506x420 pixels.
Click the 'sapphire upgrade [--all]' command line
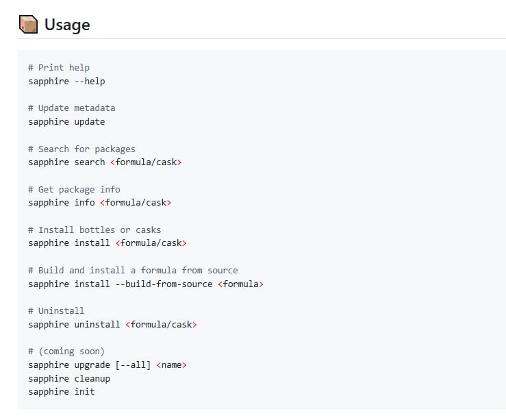coord(107,365)
